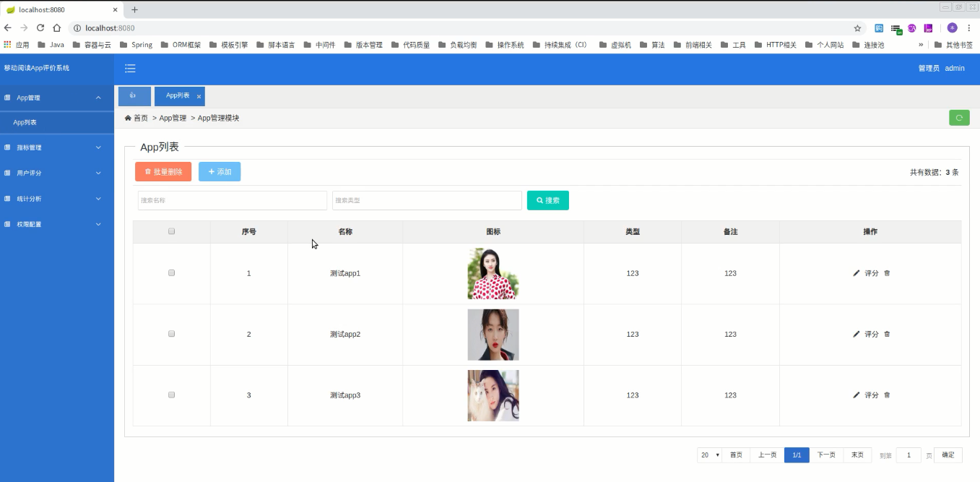This screenshot has width=980, height=482.
Task: Open the page size dropdown showing 20
Action: point(710,455)
